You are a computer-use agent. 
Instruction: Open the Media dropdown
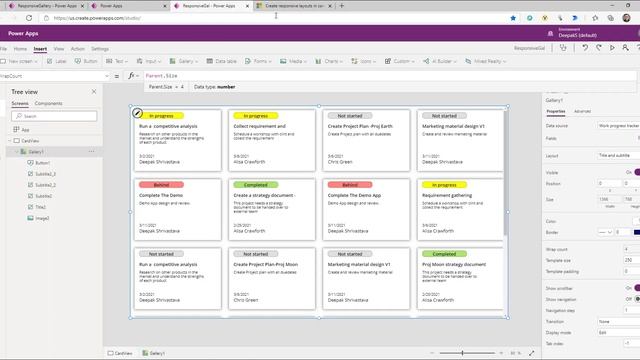pos(293,61)
